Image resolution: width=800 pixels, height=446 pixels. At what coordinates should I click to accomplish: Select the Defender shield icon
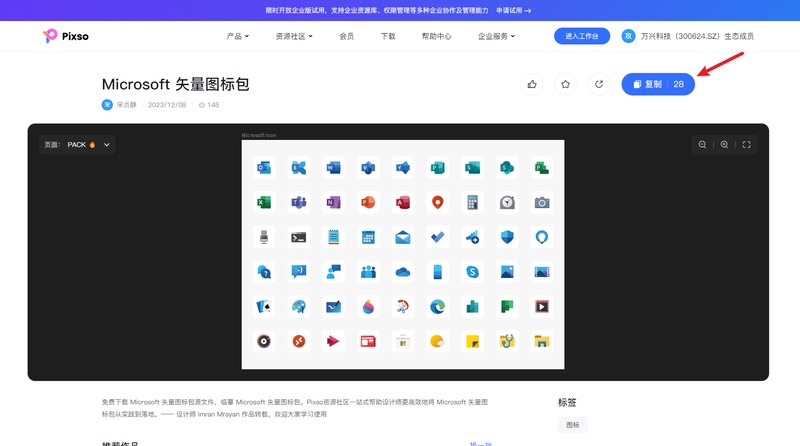tap(507, 237)
